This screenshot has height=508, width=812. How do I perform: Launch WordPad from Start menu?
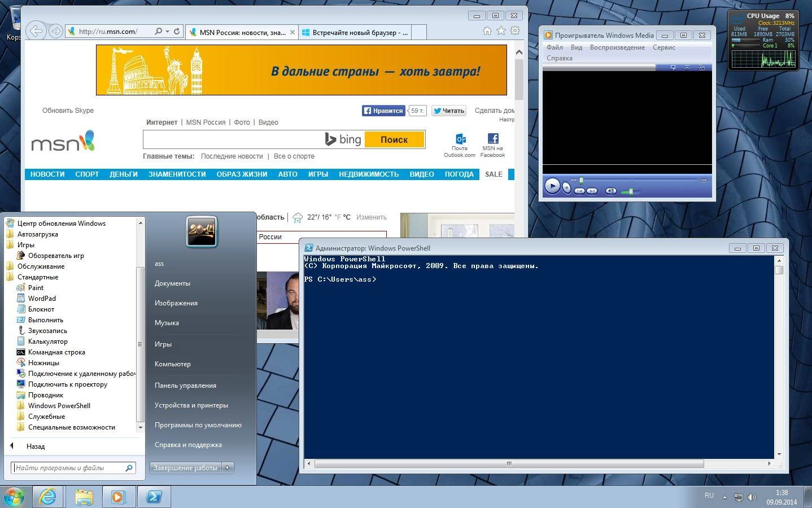(42, 299)
